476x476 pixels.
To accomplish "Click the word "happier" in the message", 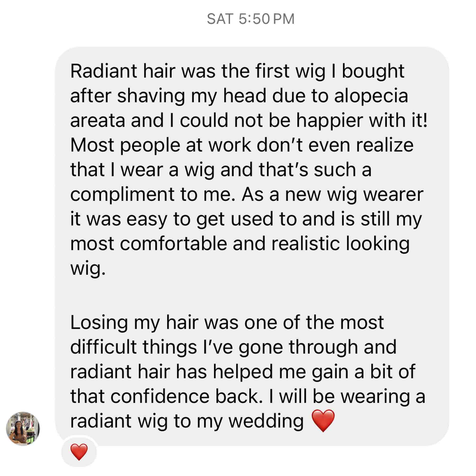I will 330,121.
